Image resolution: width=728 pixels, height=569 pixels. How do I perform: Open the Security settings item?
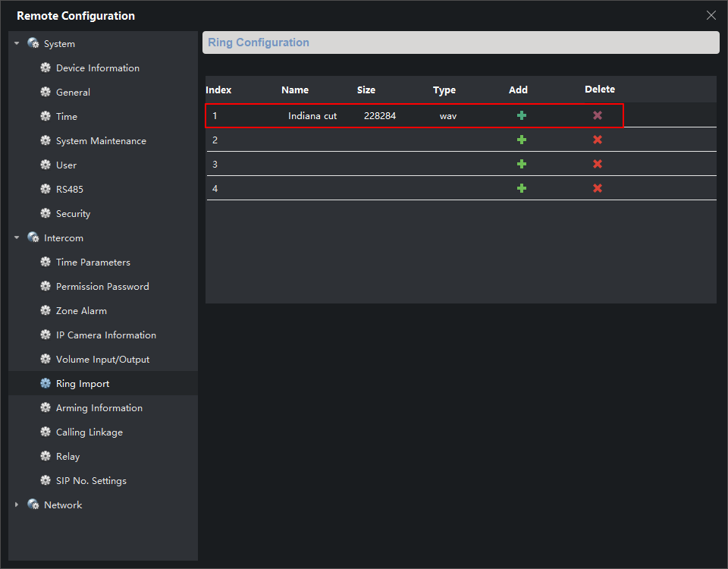click(73, 214)
